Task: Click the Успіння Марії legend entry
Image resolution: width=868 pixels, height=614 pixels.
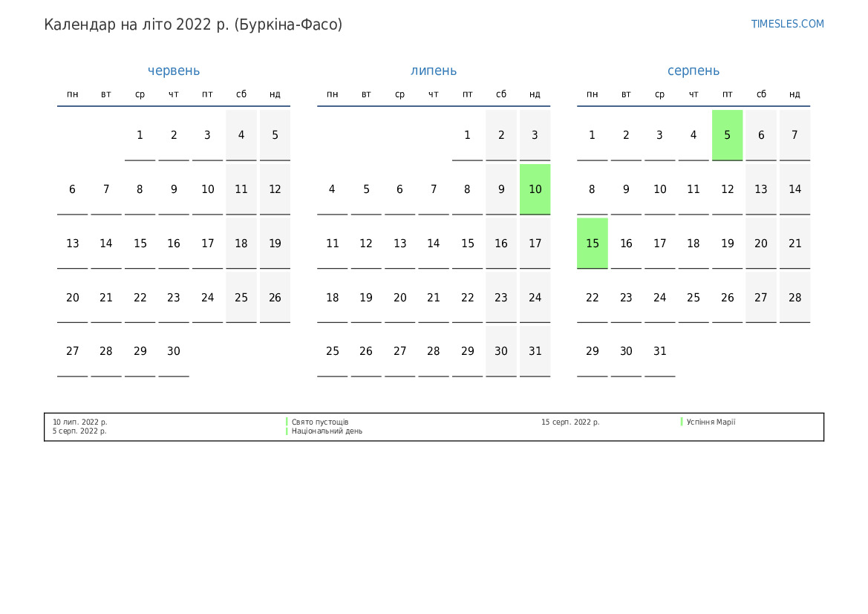Action: [x=711, y=422]
